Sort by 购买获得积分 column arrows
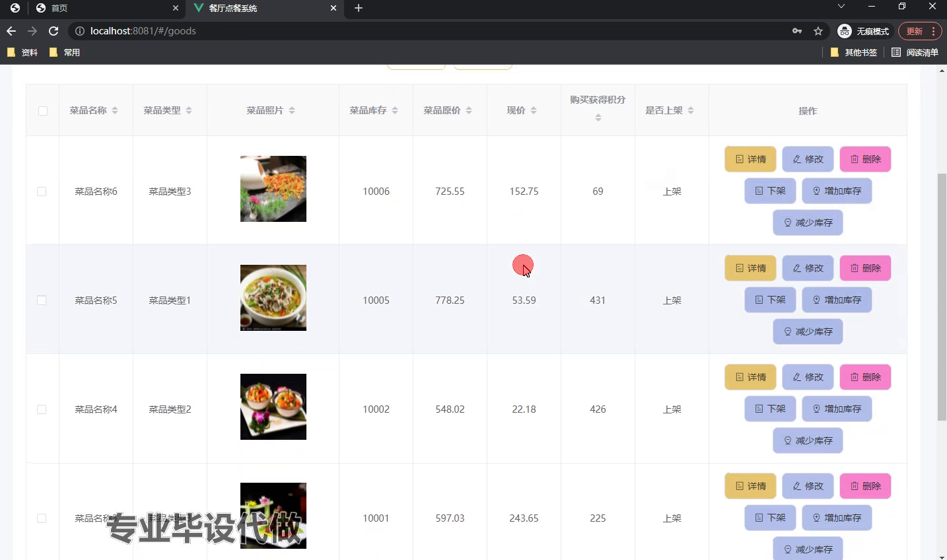Screen dimensions: 947x560 point(598,118)
